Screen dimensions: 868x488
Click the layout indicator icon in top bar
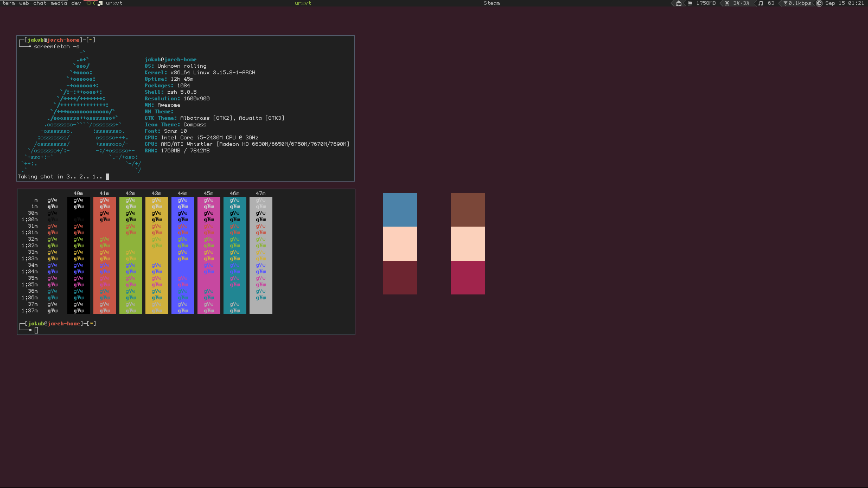pyautogui.click(x=90, y=3)
